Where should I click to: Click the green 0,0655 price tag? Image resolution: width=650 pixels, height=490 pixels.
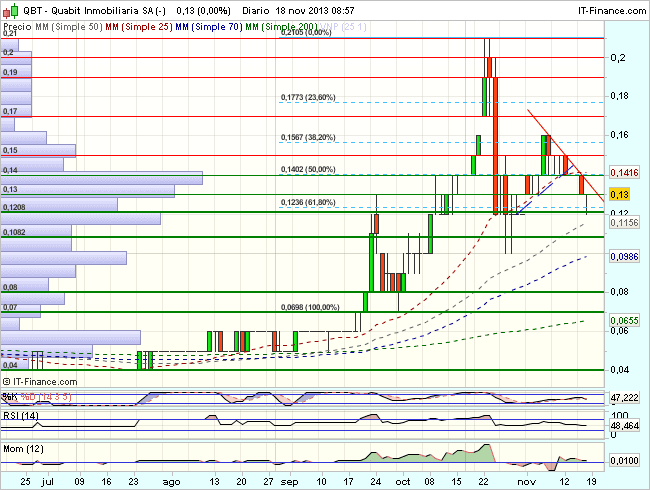[624, 320]
